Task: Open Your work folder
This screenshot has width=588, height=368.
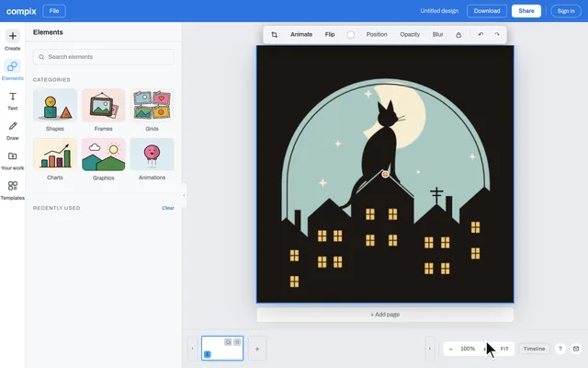Action: (x=12, y=161)
